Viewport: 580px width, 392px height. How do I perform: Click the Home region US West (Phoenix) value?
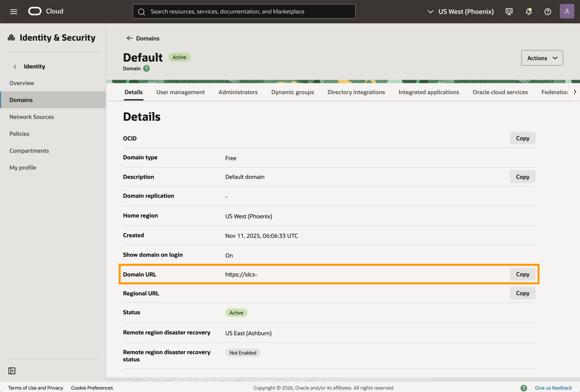pyautogui.click(x=249, y=217)
